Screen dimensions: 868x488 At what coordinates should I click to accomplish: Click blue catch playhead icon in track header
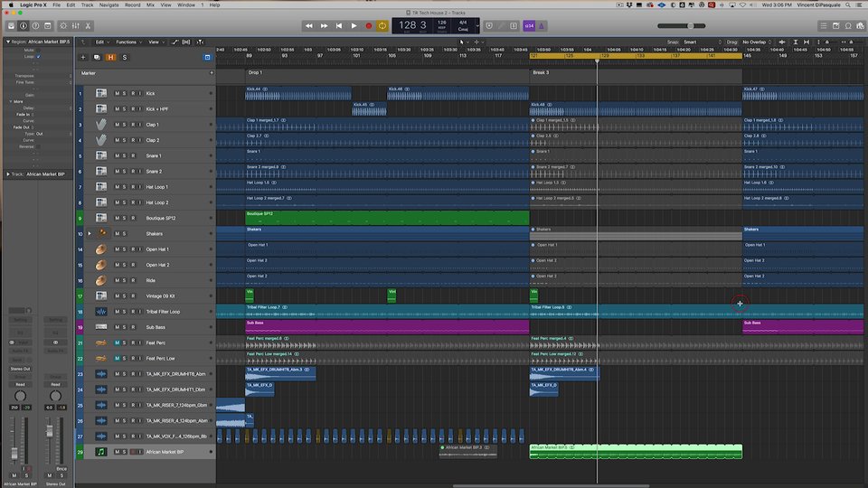208,58
